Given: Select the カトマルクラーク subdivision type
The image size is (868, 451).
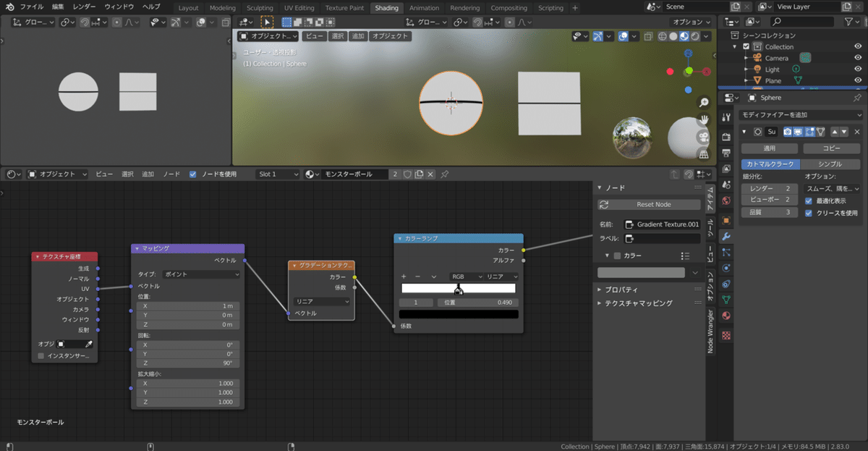Looking at the screenshot, I should point(771,164).
